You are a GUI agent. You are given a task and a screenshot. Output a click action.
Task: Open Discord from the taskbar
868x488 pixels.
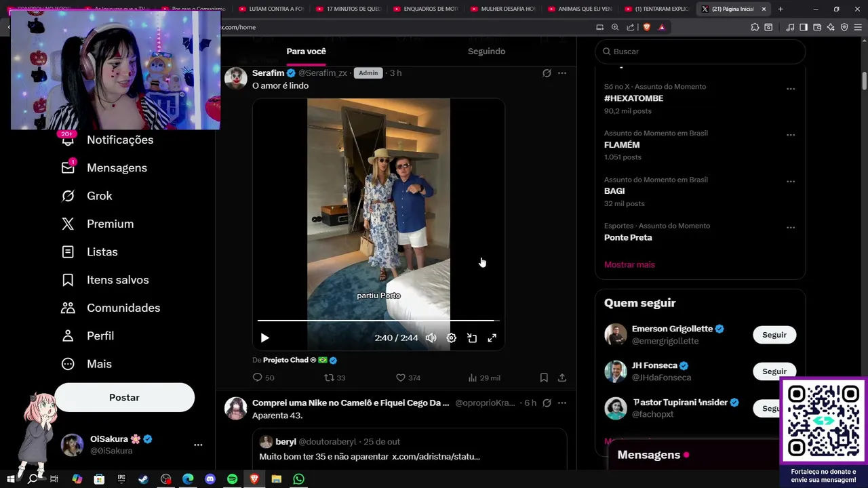[x=210, y=479]
